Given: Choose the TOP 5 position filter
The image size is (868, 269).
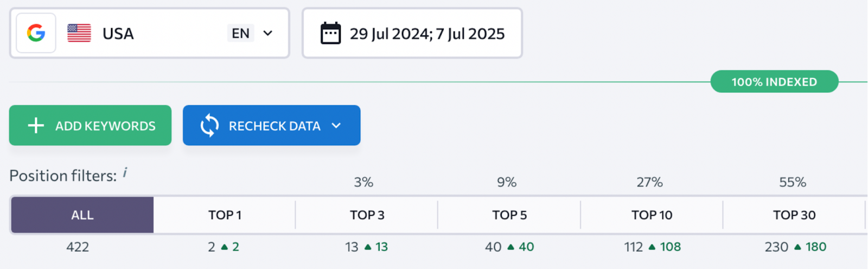Looking at the screenshot, I should point(509,215).
